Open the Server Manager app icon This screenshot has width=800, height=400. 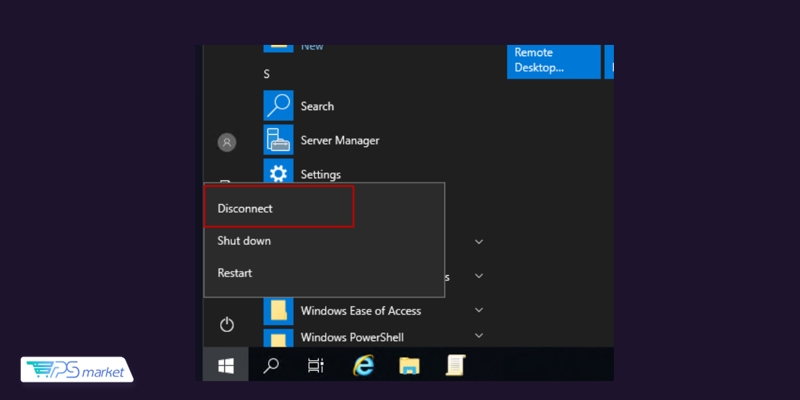tap(278, 140)
